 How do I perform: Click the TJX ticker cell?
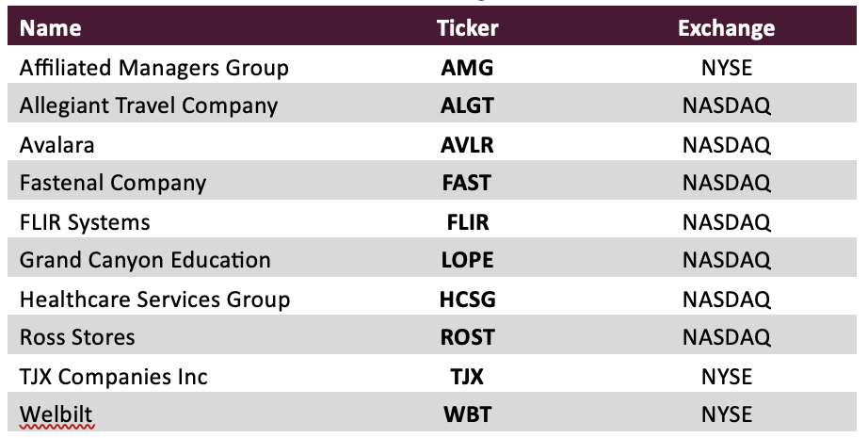click(x=467, y=377)
